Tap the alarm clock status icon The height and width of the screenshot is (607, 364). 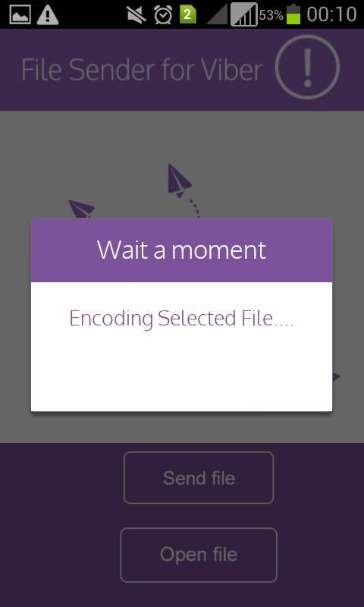click(163, 15)
